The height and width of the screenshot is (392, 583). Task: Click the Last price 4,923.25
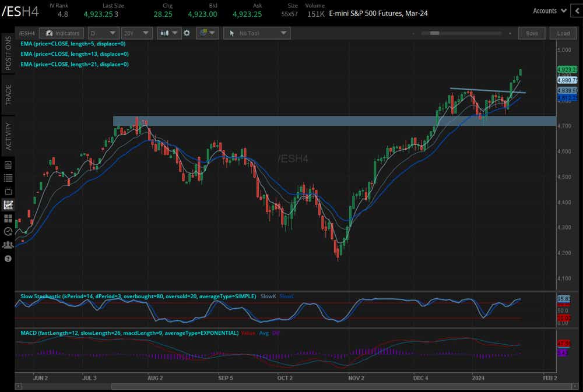click(x=98, y=14)
